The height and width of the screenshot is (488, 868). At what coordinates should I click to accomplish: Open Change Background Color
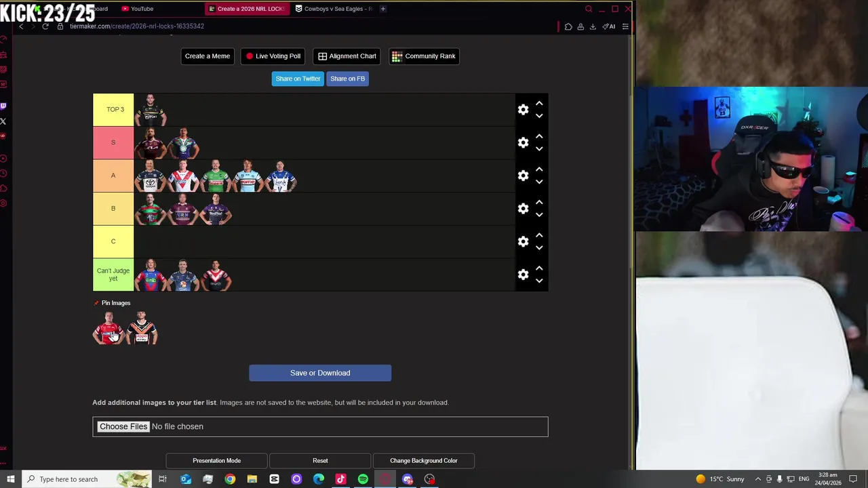click(424, 461)
